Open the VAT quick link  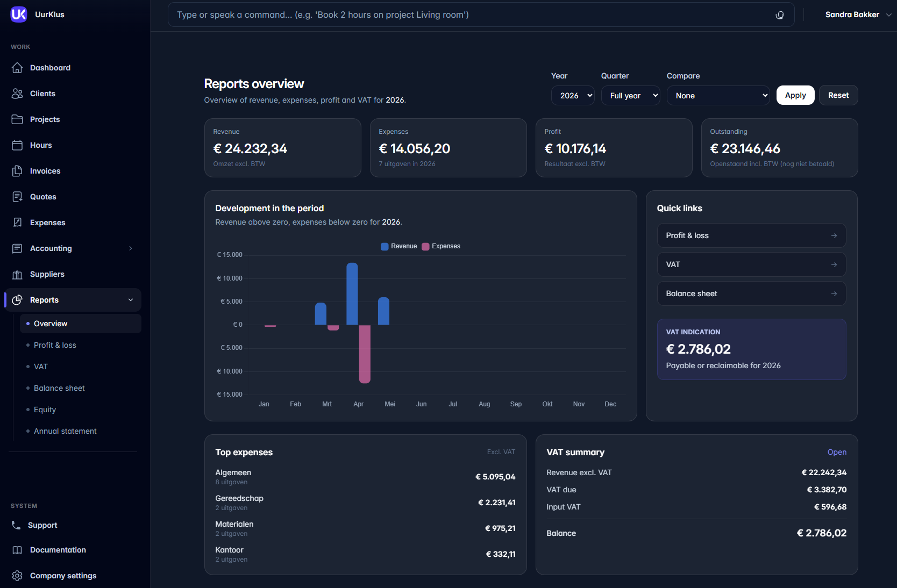click(x=751, y=264)
